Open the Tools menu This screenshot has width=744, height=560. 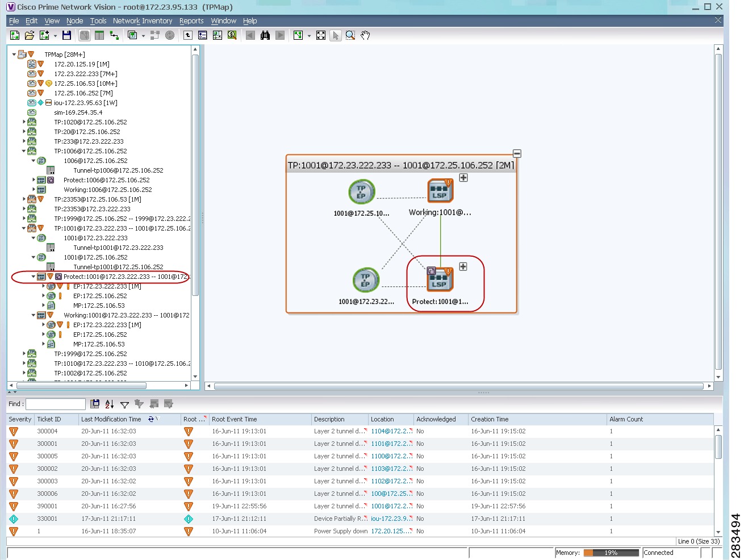click(x=98, y=20)
